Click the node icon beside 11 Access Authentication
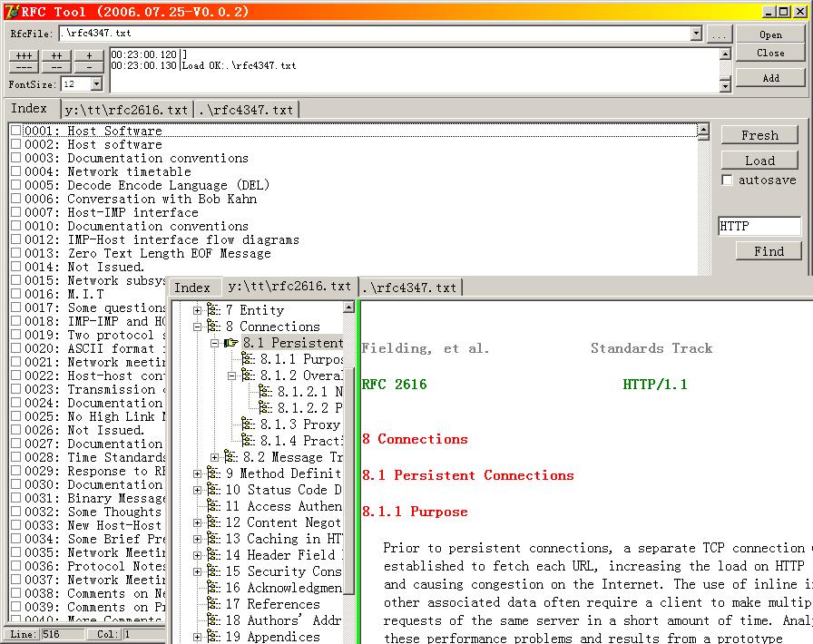Viewport: 813px width, 644px height. tap(213, 506)
